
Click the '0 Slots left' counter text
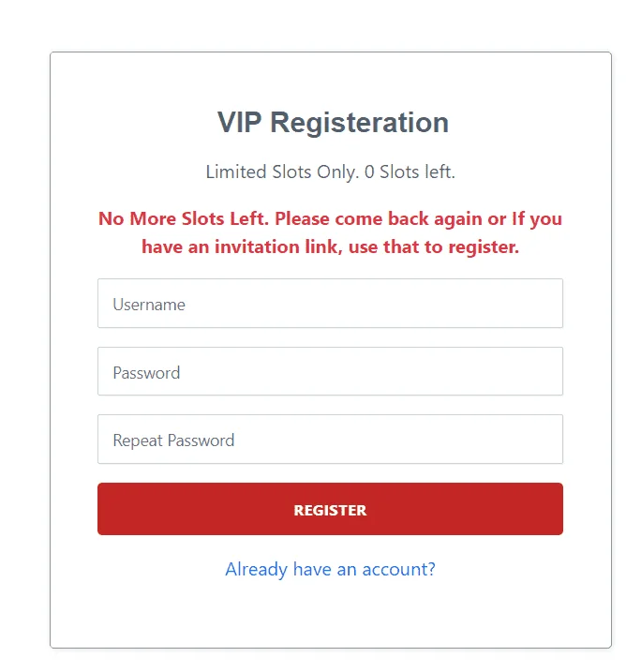pyautogui.click(x=410, y=172)
